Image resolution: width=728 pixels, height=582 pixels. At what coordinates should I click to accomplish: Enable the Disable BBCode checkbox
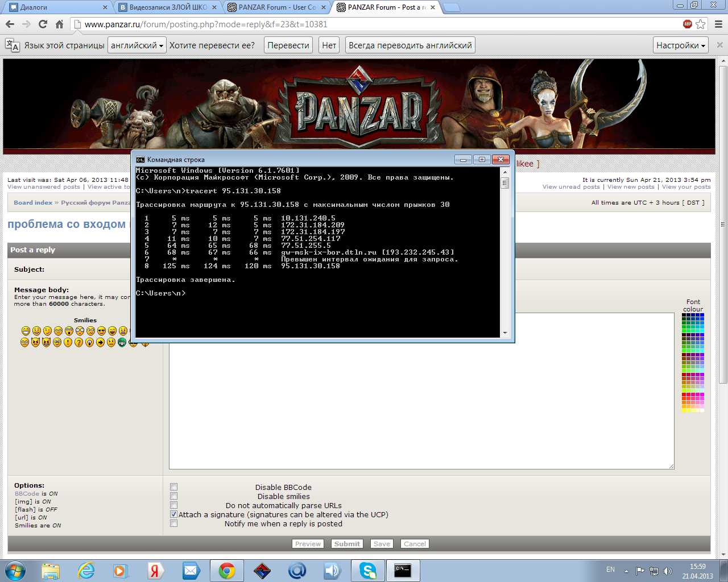point(174,487)
